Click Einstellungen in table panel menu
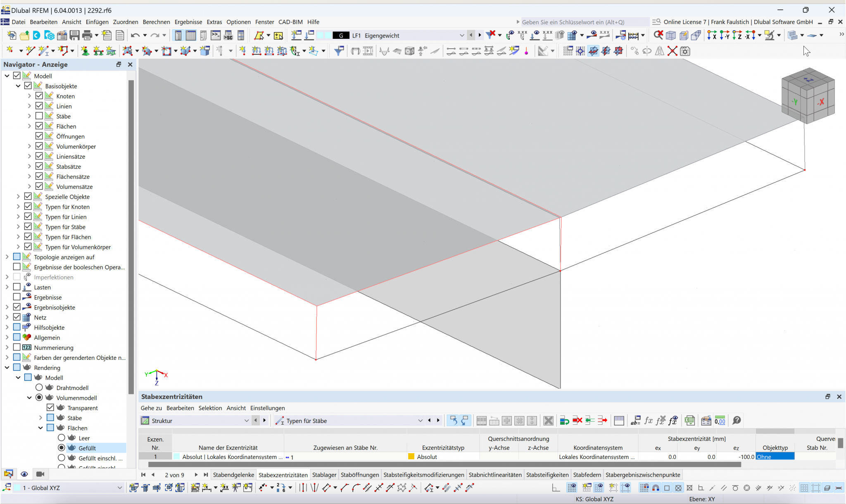Screen dimensions: 846x504 click(267, 408)
